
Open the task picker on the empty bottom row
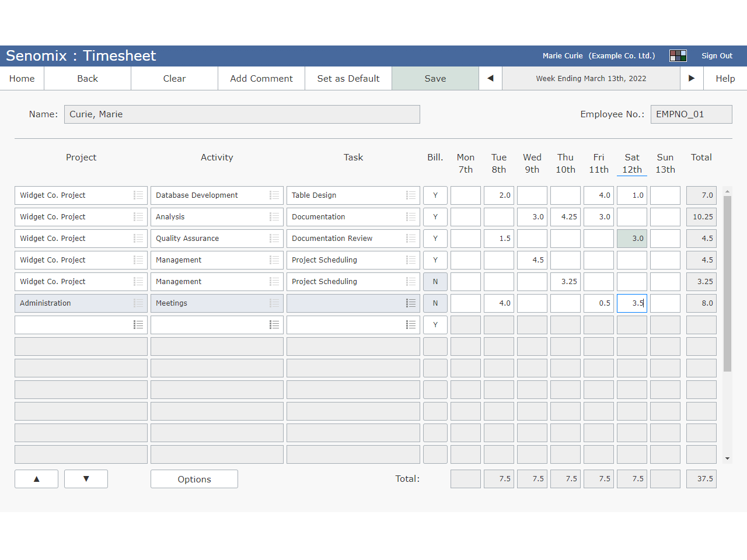pos(410,324)
